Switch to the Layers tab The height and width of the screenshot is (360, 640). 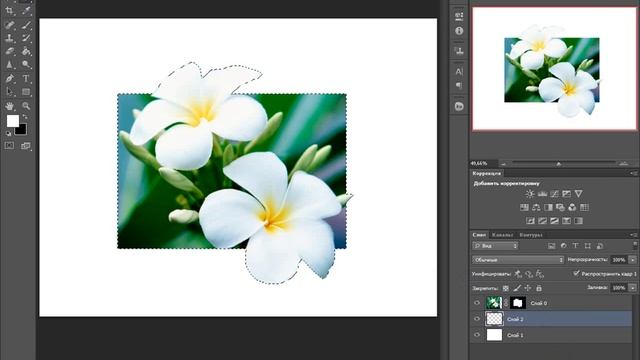(479, 235)
